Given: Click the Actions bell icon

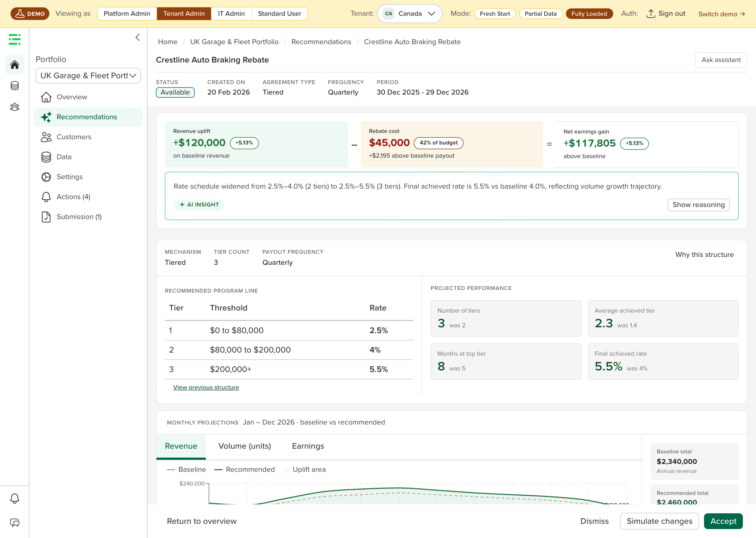Looking at the screenshot, I should point(46,197).
